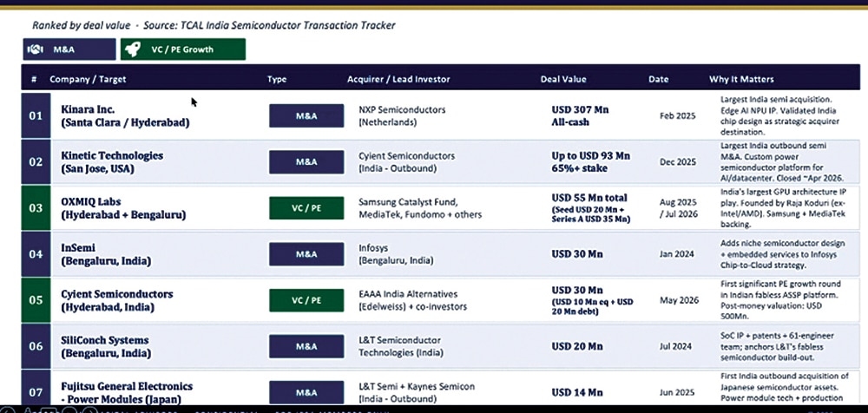Viewport: 868px width, 413px height.
Task: Click the USD 307 Mn deal value
Action: (580, 109)
